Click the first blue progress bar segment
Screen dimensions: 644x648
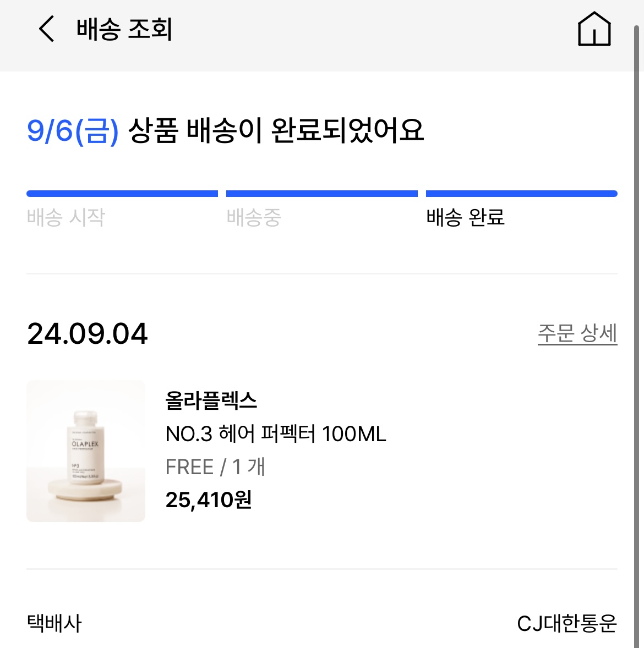(x=122, y=194)
